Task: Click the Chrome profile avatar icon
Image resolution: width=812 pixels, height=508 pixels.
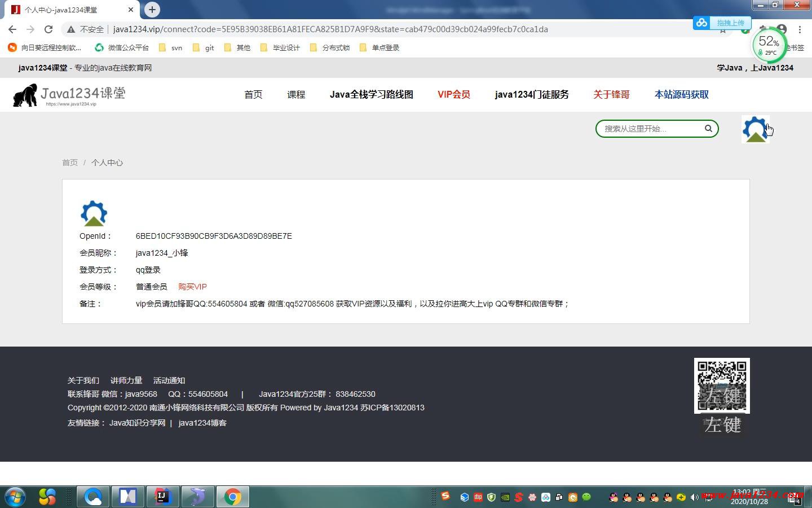Action: coord(782,29)
